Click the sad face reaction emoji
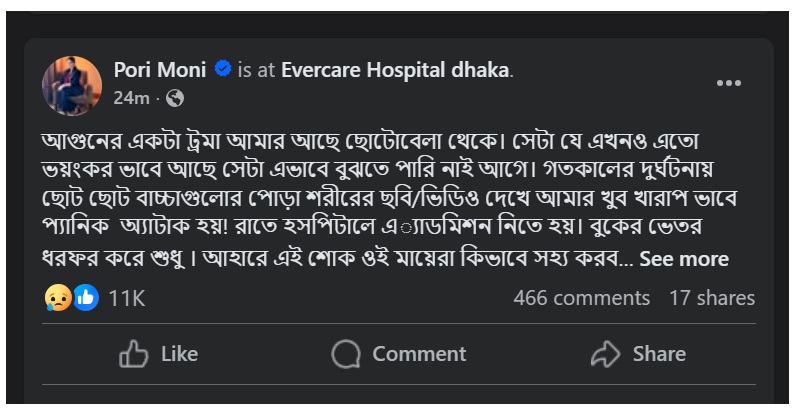This screenshot has height=417, width=795. tap(58, 298)
